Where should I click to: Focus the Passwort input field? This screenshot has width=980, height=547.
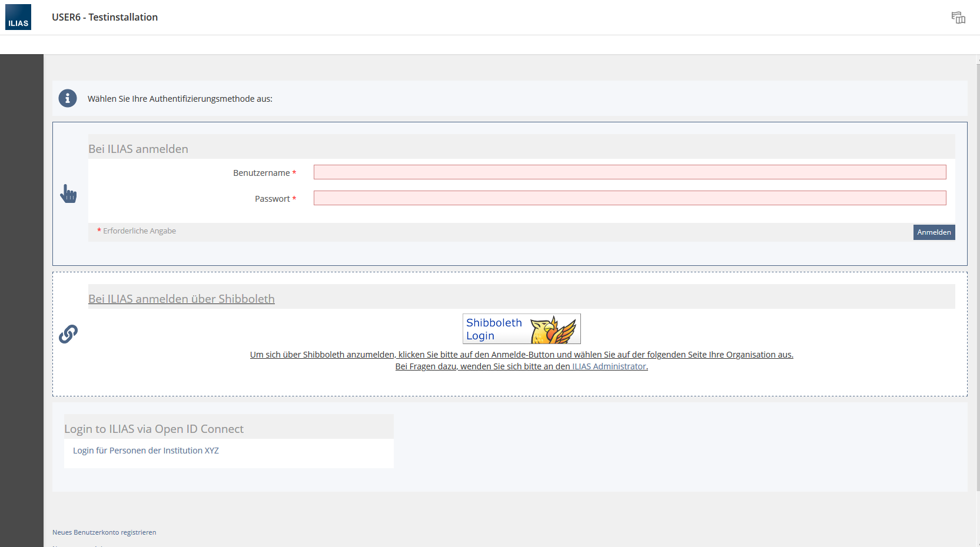(629, 198)
